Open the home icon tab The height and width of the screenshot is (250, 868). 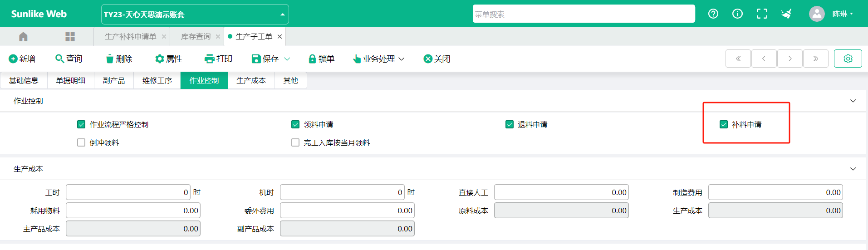pyautogui.click(x=23, y=36)
